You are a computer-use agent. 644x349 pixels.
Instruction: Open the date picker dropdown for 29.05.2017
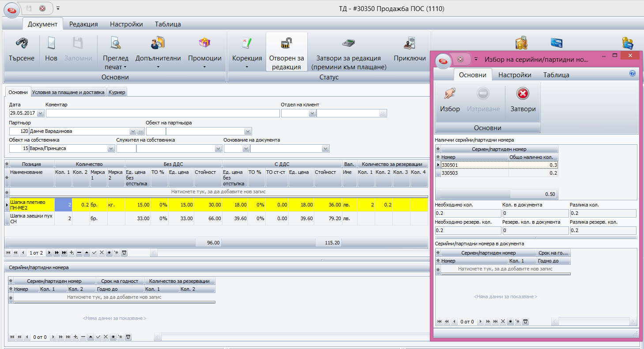(41, 113)
